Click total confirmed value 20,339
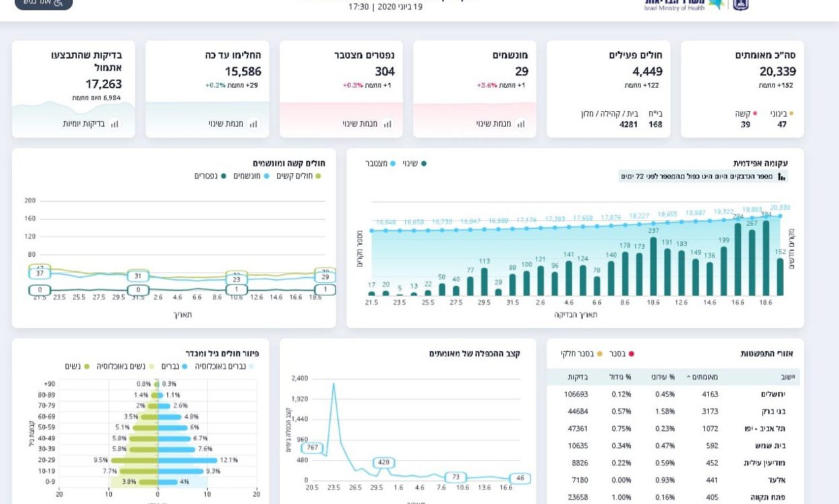The width and height of the screenshot is (839, 504). pyautogui.click(x=777, y=71)
